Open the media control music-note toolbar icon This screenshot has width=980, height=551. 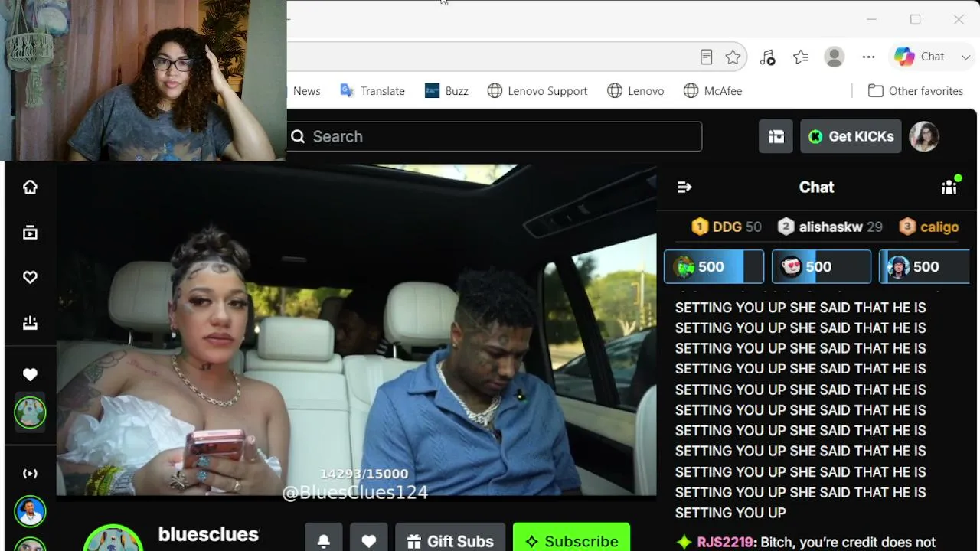[x=767, y=57]
